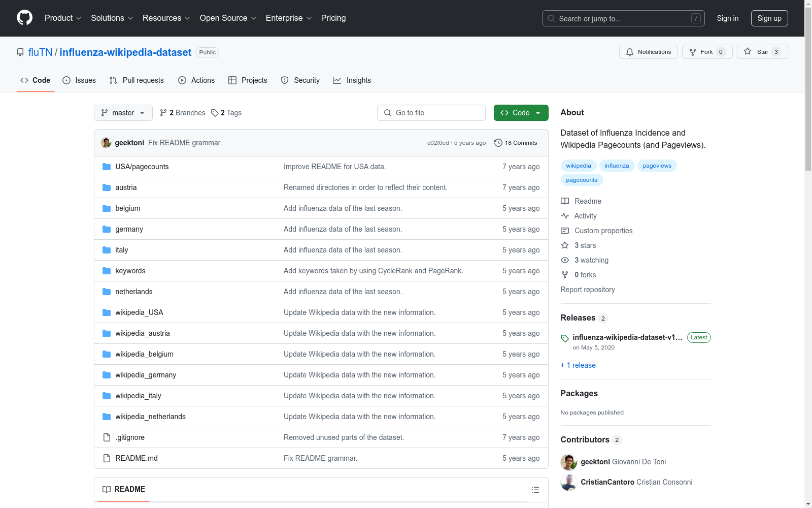Click Report repository link
Image resolution: width=812 pixels, height=508 pixels.
click(x=588, y=290)
